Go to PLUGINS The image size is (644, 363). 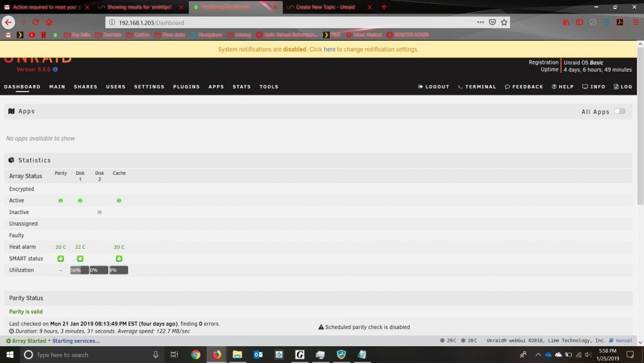click(x=187, y=87)
